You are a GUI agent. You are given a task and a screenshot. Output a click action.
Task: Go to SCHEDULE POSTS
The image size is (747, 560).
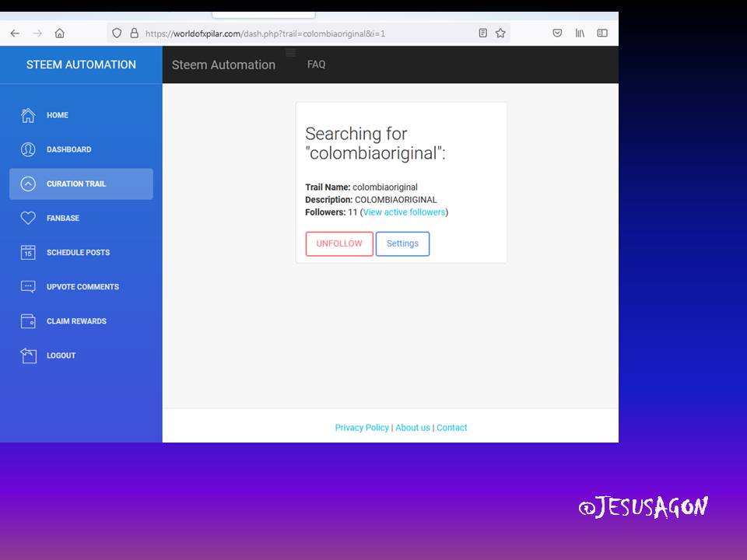(81, 252)
